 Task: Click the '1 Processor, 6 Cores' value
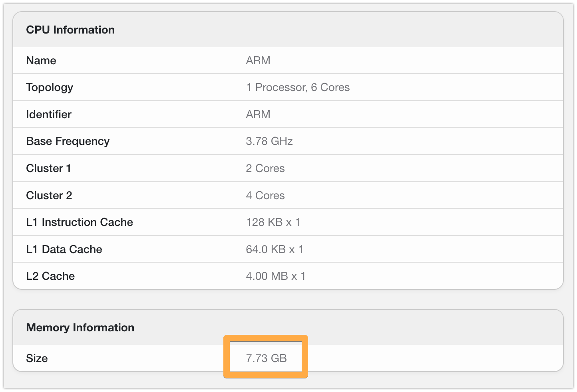(298, 87)
